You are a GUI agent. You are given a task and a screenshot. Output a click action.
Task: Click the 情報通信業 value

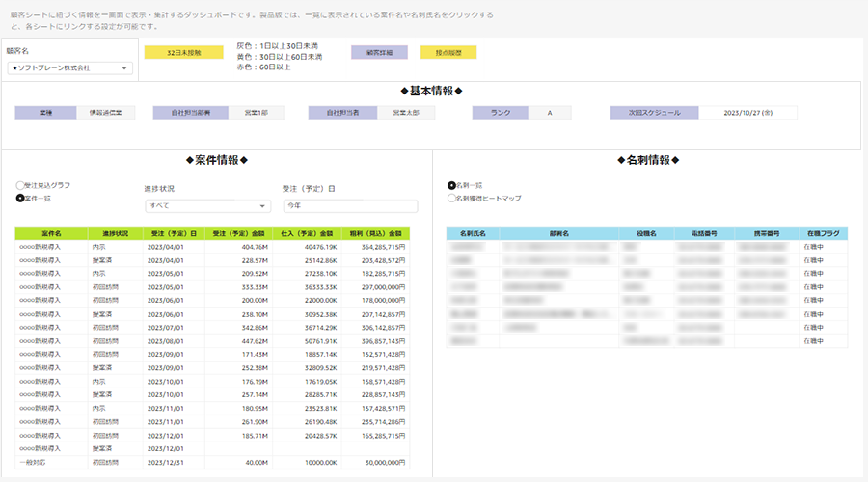[106, 113]
